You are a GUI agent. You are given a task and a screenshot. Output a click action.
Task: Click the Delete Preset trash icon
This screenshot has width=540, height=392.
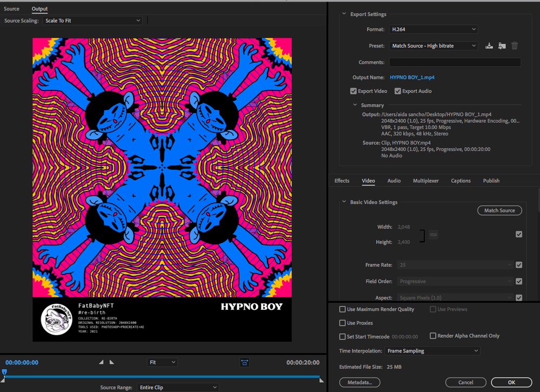tap(515, 46)
